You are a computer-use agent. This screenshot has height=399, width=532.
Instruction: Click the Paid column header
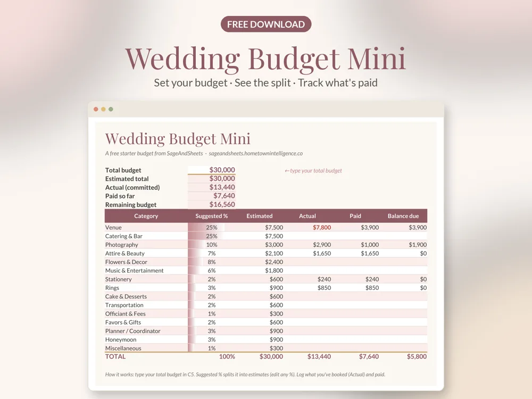355,216
